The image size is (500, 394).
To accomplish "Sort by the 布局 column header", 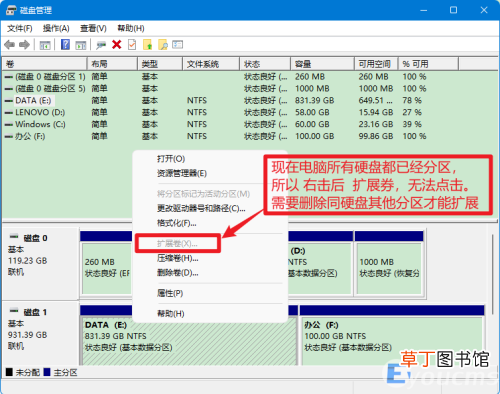I will pyautogui.click(x=112, y=64).
